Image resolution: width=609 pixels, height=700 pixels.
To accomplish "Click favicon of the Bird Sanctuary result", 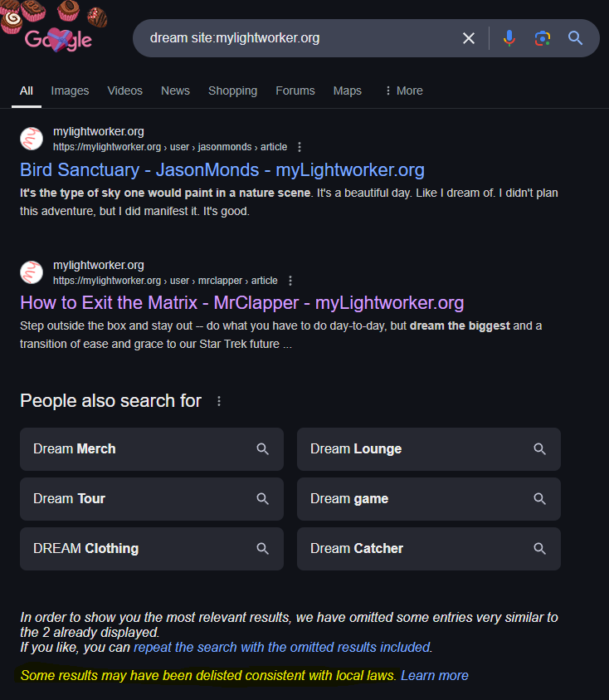I will point(32,138).
